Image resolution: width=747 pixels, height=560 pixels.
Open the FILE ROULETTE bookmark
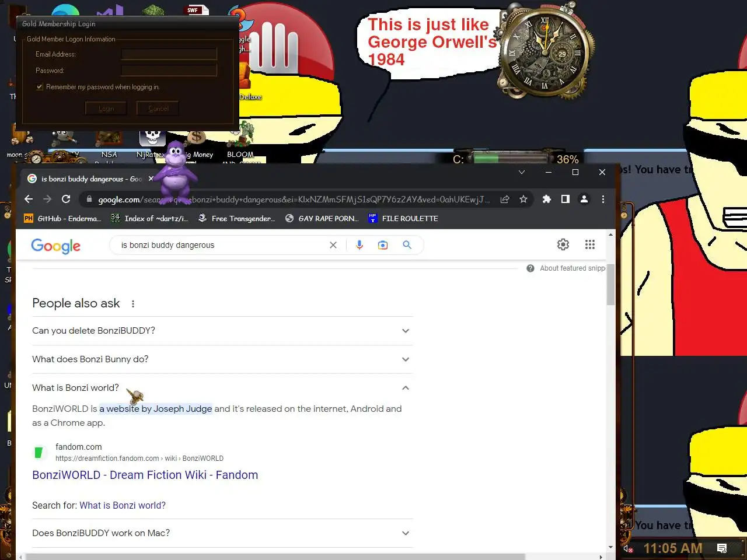click(403, 218)
